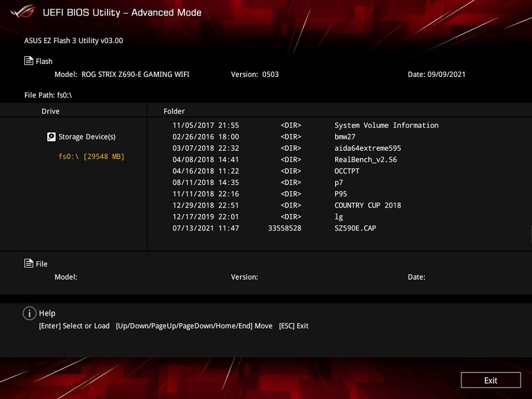Image resolution: width=532 pixels, height=399 pixels.
Task: Open the System Volume Information folder
Action: coord(387,125)
